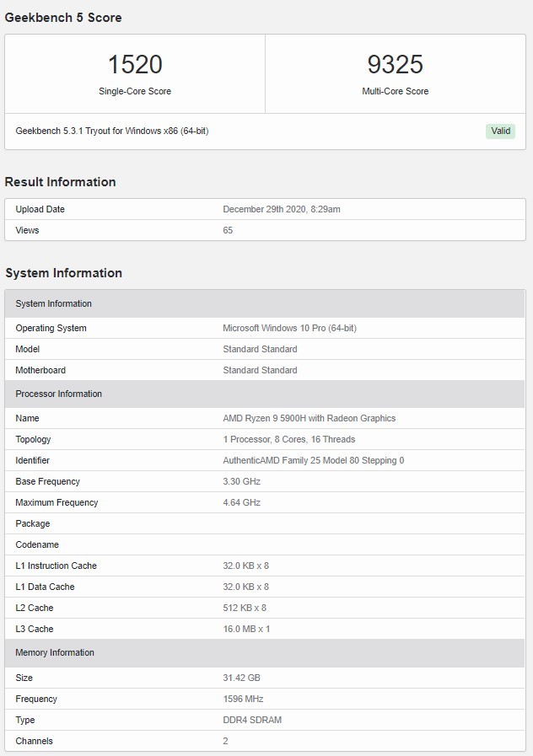The height and width of the screenshot is (756, 533).
Task: Click the processor Name label
Action: (x=28, y=419)
